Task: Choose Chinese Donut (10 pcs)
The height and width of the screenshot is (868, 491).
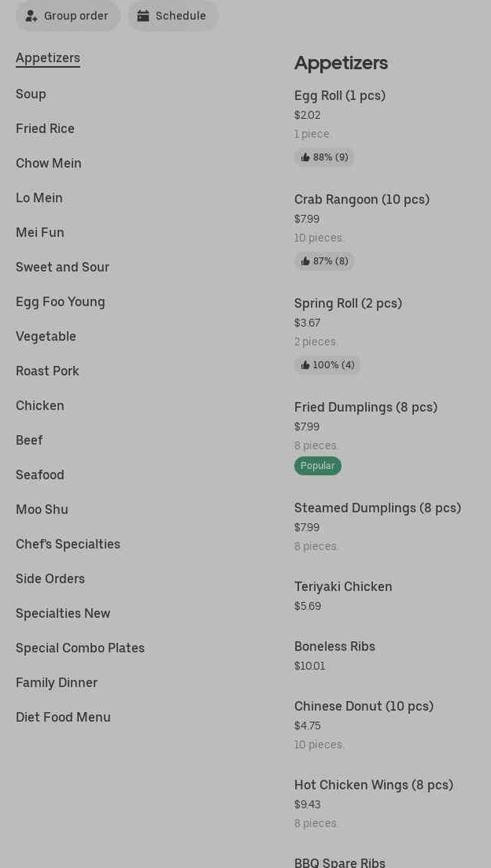Action: tap(364, 707)
